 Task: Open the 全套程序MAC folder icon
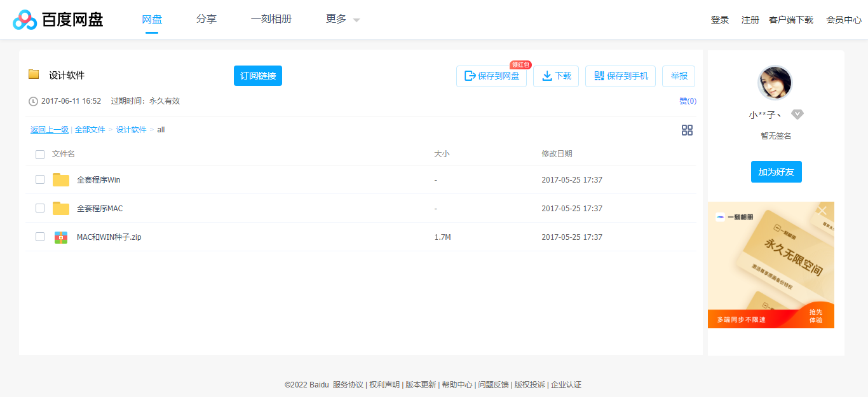point(61,208)
